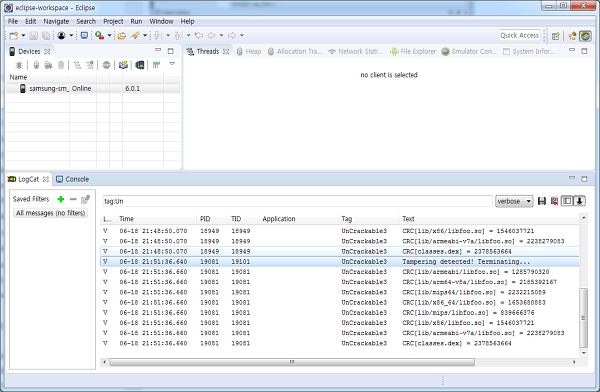Switch to the Emulator Control tab

(x=469, y=51)
